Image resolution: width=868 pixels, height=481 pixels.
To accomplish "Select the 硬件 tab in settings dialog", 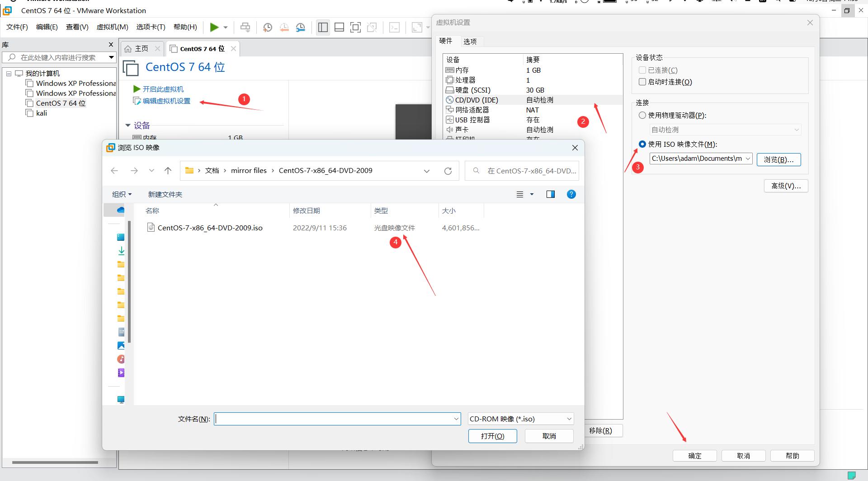I will tap(446, 41).
